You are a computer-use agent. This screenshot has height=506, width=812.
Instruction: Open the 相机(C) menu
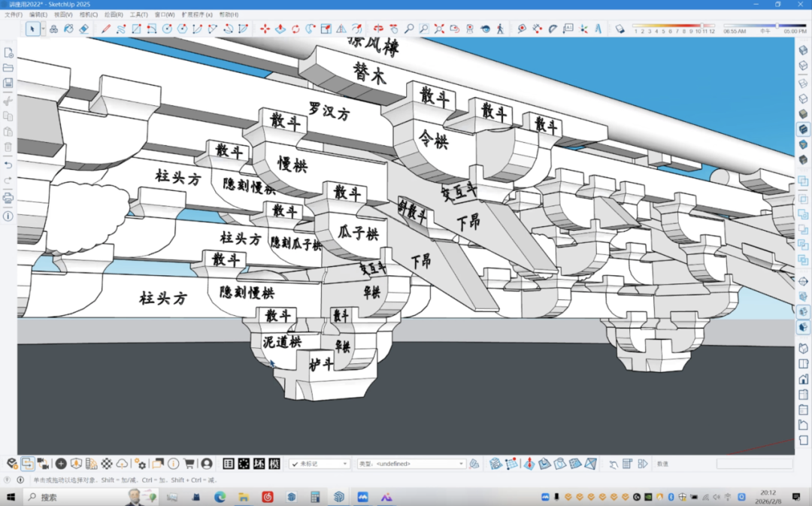pyautogui.click(x=89, y=15)
